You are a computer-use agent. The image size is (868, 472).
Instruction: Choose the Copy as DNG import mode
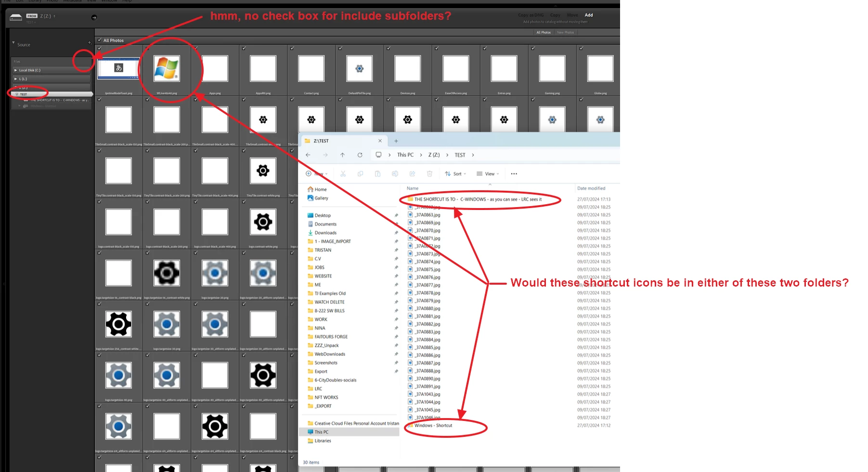pyautogui.click(x=531, y=15)
